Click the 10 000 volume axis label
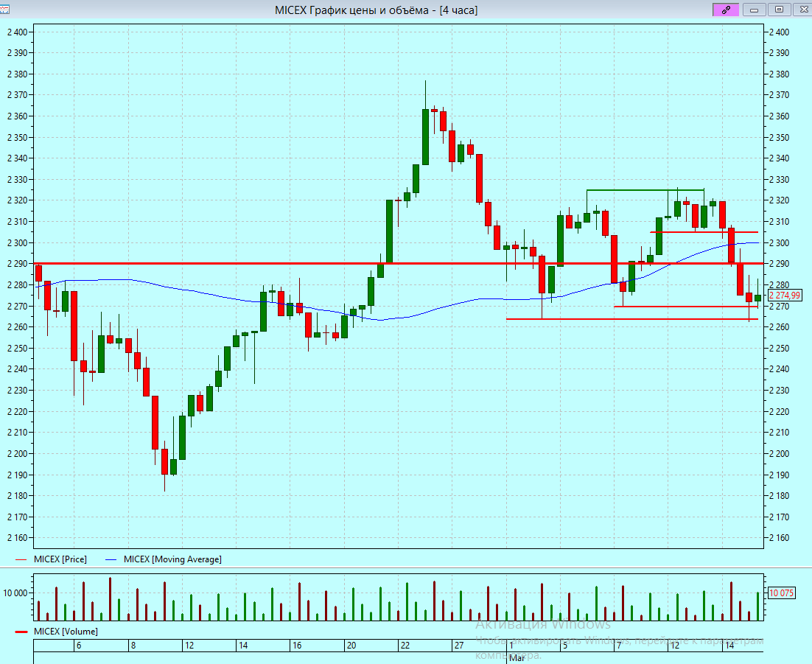This screenshot has height=664, width=812. [15, 593]
